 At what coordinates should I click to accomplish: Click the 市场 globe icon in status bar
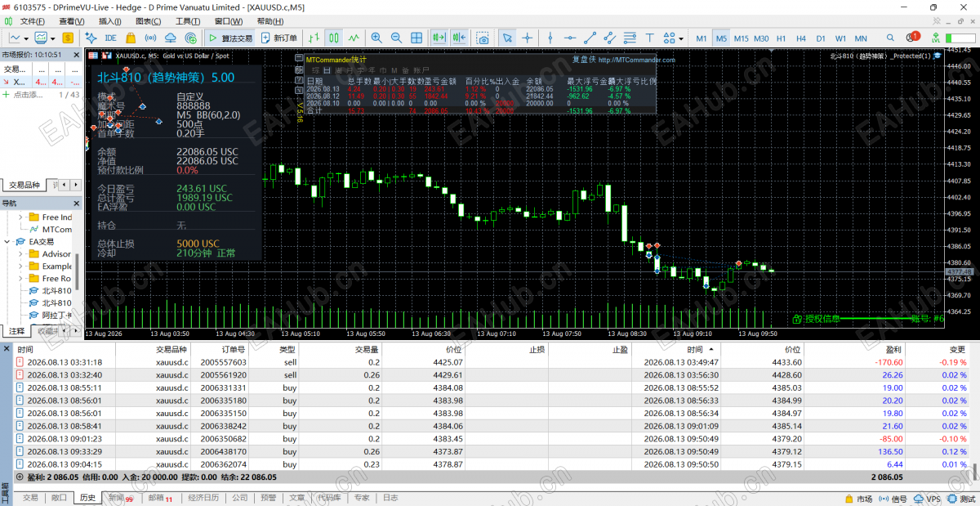pyautogui.click(x=849, y=499)
